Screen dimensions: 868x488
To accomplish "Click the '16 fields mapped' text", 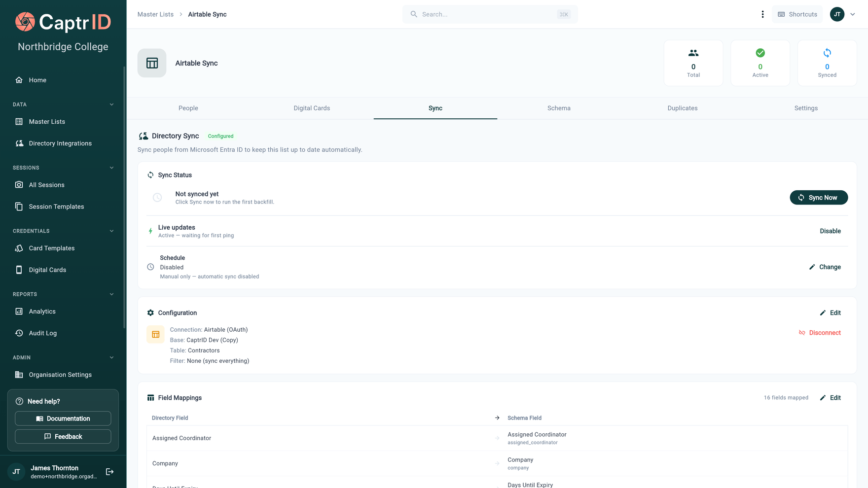I will pos(786,398).
